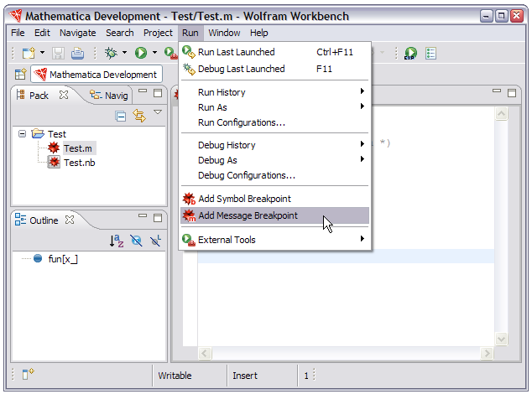
Task: Maximize the editor area
Action: tap(512, 93)
